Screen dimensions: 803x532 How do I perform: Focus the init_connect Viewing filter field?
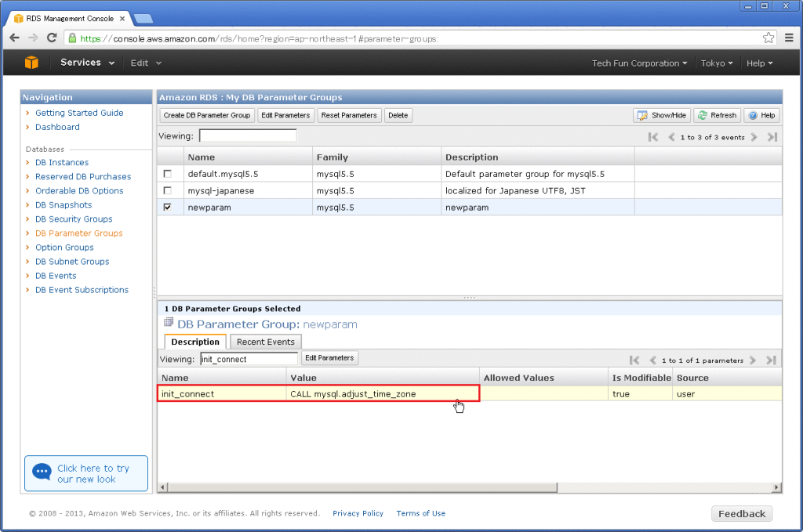[x=249, y=359]
